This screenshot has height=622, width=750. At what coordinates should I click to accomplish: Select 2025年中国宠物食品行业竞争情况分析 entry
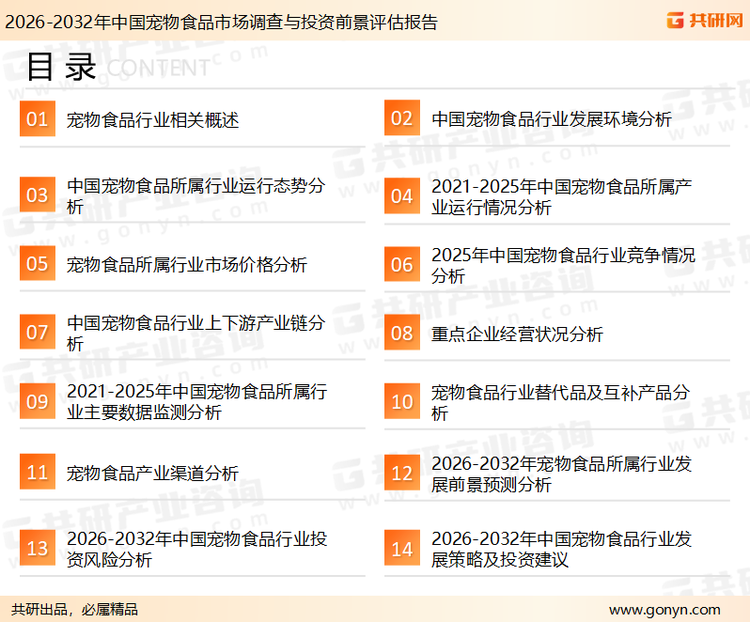[563, 265]
